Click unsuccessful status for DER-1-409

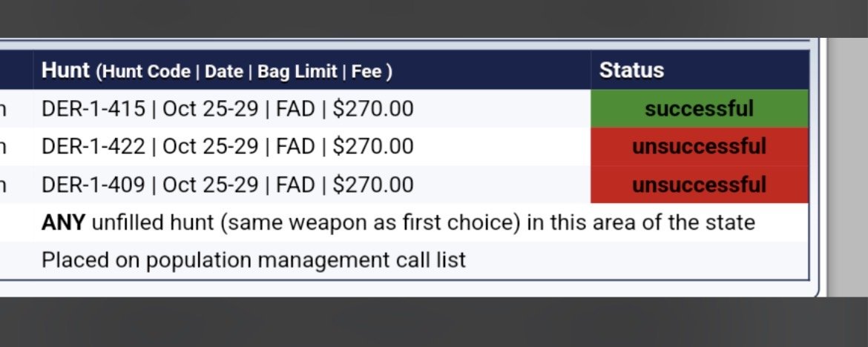pos(699,185)
